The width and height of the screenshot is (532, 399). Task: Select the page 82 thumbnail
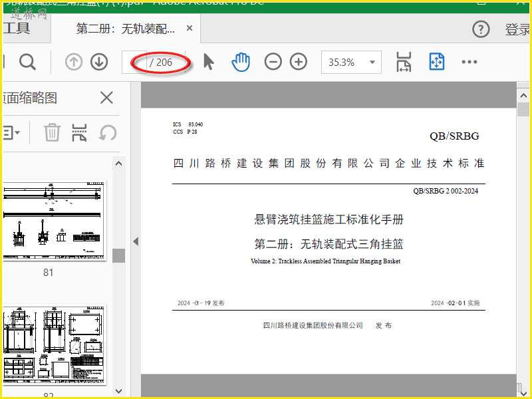pos(55,344)
